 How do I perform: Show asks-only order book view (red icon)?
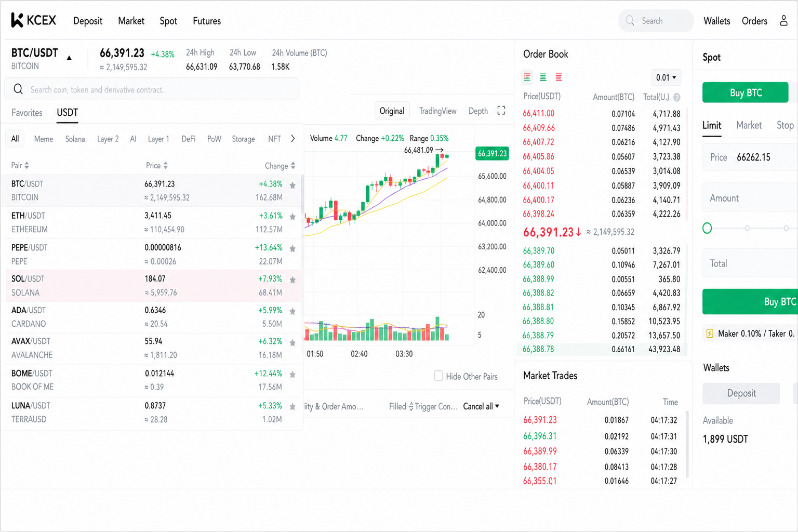click(558, 77)
